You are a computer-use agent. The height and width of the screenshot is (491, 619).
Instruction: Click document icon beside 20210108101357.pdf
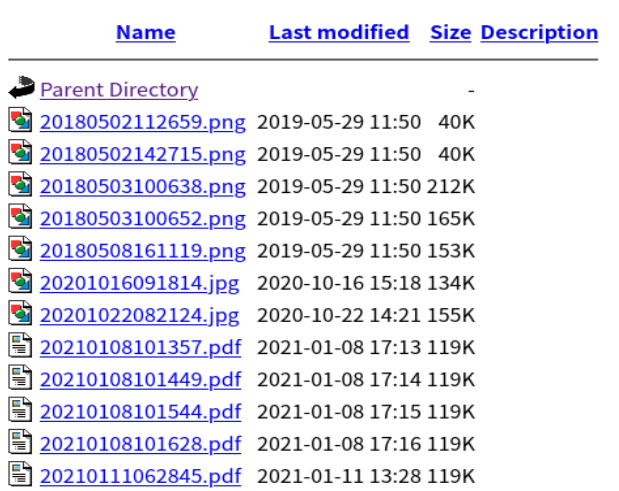click(21, 345)
